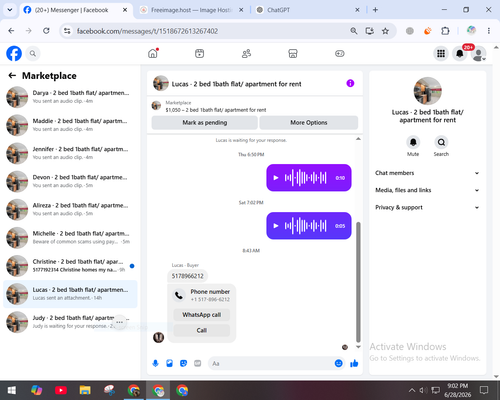Expand Privacy & support section
Viewport: 500px width, 400px height.
pos(427,208)
